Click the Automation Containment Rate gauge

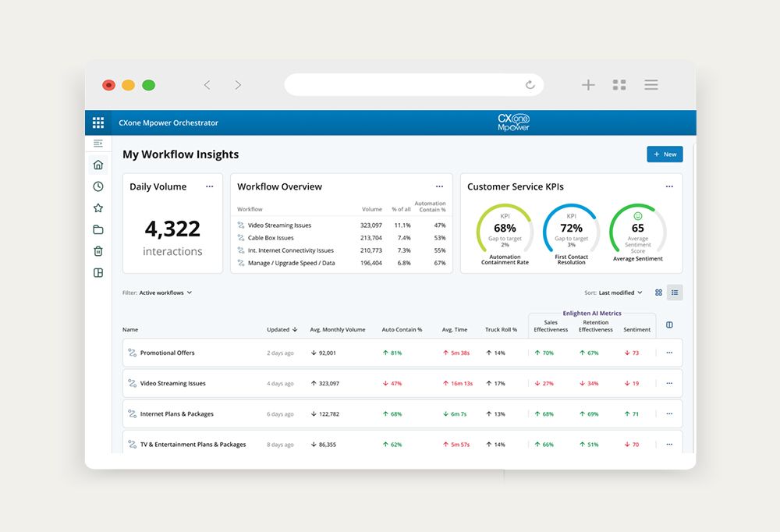click(505, 230)
